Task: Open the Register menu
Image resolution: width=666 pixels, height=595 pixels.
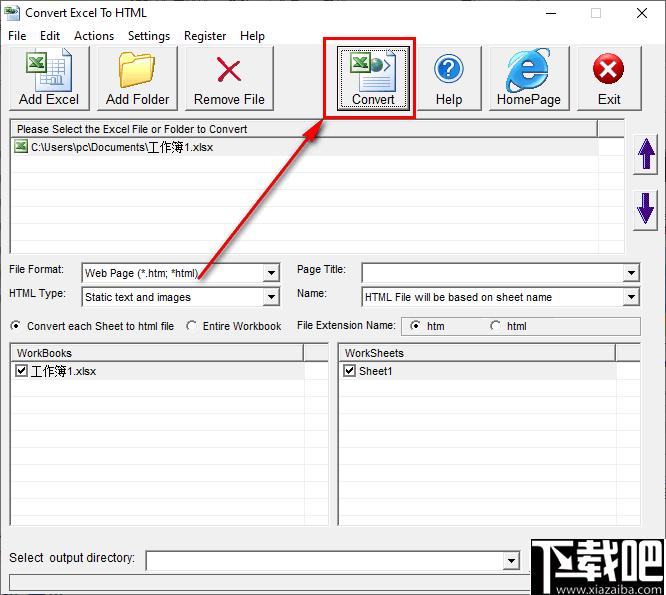Action: [x=205, y=36]
